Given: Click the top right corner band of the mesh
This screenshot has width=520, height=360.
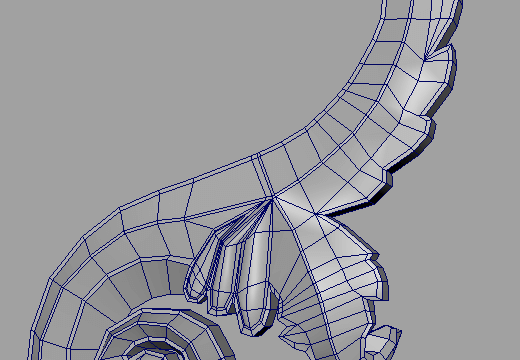Looking at the screenshot, I should click(x=433, y=10).
